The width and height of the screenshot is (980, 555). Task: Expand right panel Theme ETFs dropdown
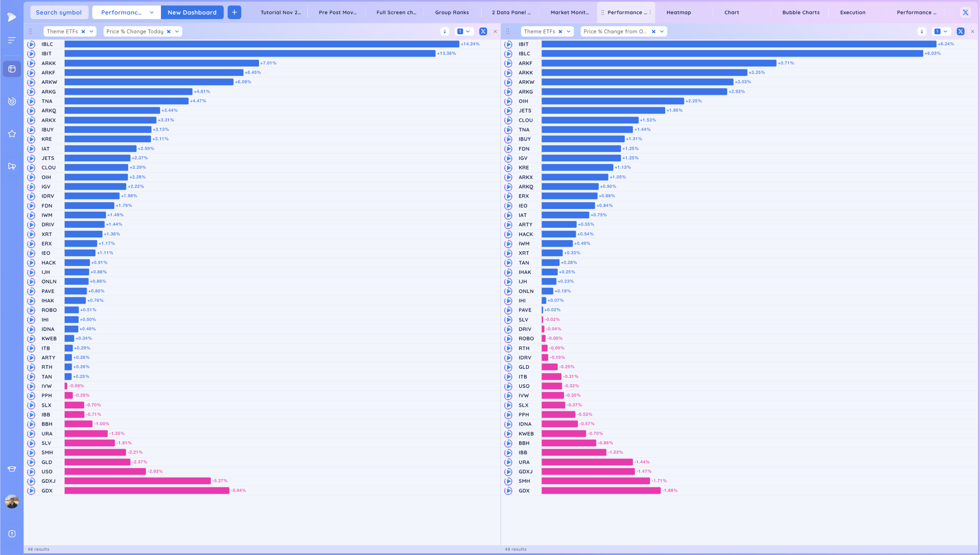tap(568, 32)
